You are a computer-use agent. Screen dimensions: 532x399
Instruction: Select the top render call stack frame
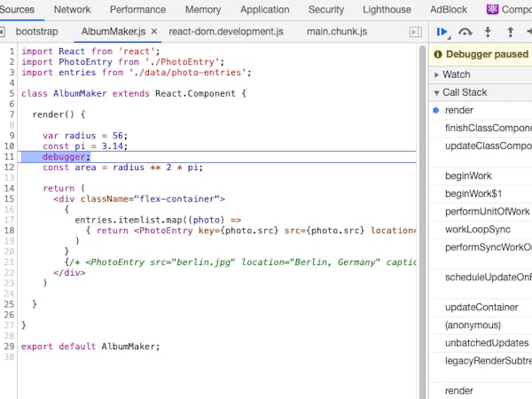click(481, 110)
